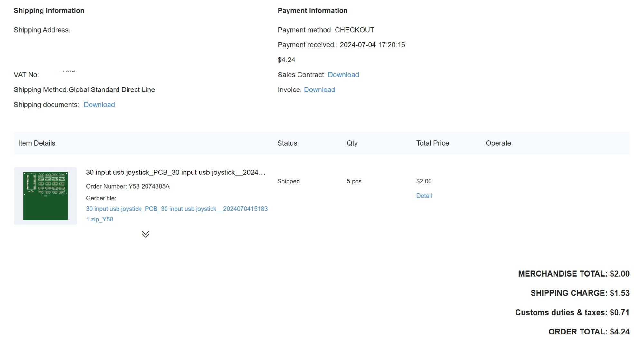Click the Shipped status text
This screenshot has width=644, height=348.
click(288, 181)
